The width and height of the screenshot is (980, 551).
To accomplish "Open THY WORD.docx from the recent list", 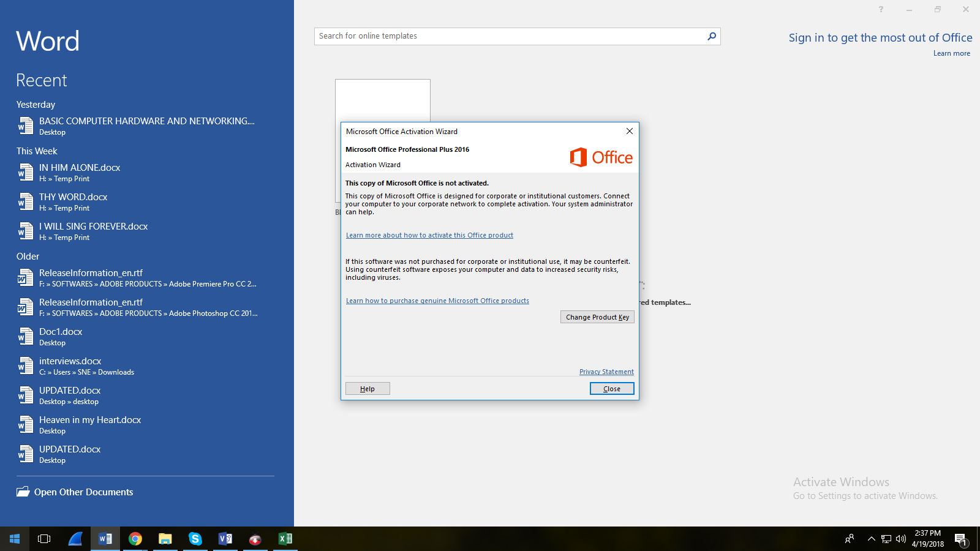I will [147, 202].
